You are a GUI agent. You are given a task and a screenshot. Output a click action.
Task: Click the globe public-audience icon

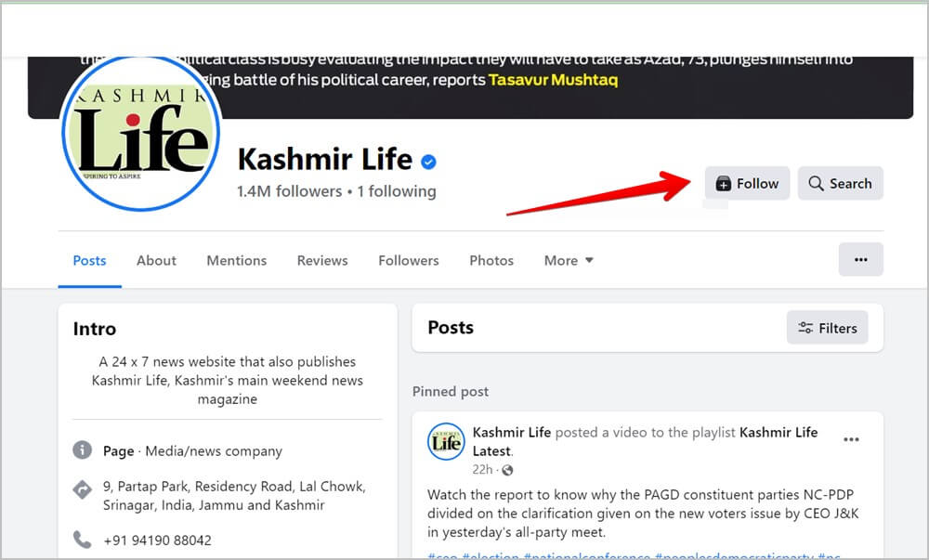coord(508,470)
